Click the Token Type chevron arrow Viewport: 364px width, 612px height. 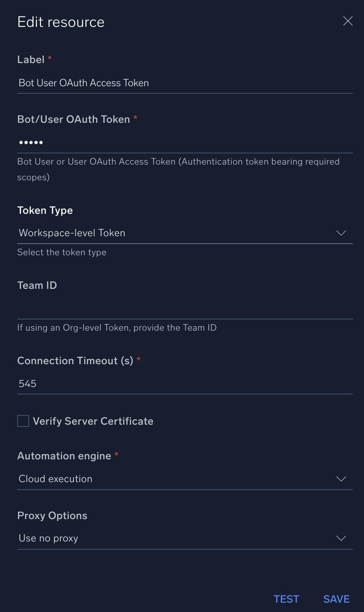(x=341, y=233)
